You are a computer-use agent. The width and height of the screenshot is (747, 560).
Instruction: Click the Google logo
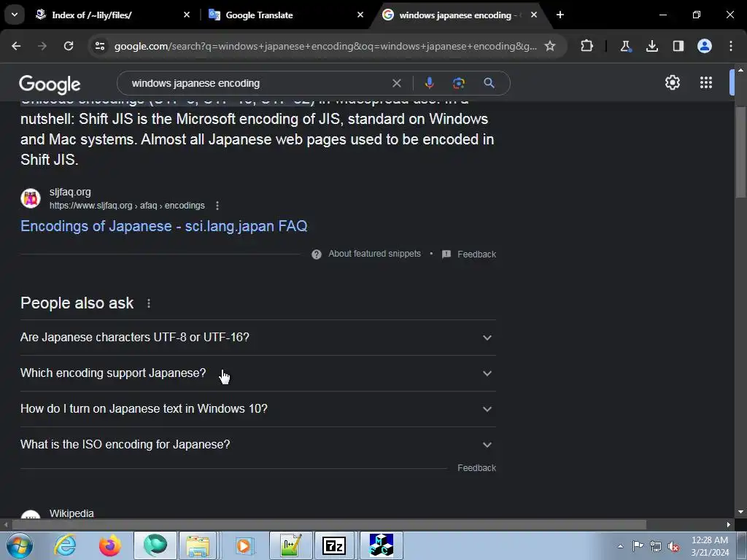[50, 85]
